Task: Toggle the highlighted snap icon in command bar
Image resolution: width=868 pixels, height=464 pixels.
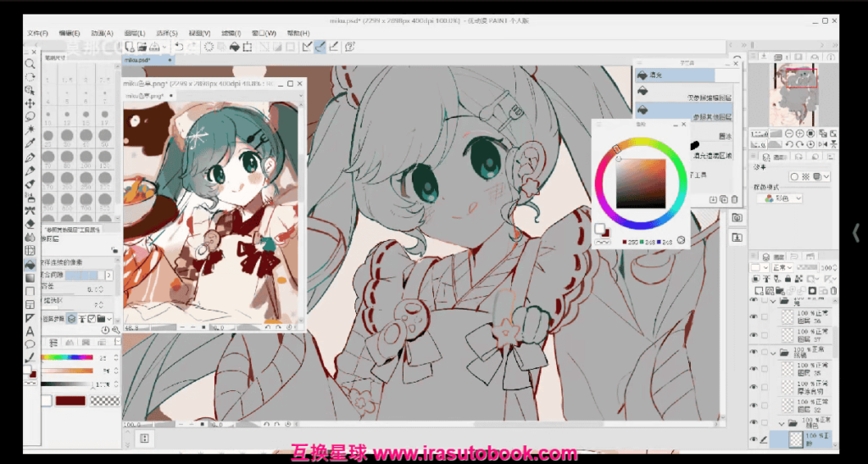Action: (x=320, y=47)
